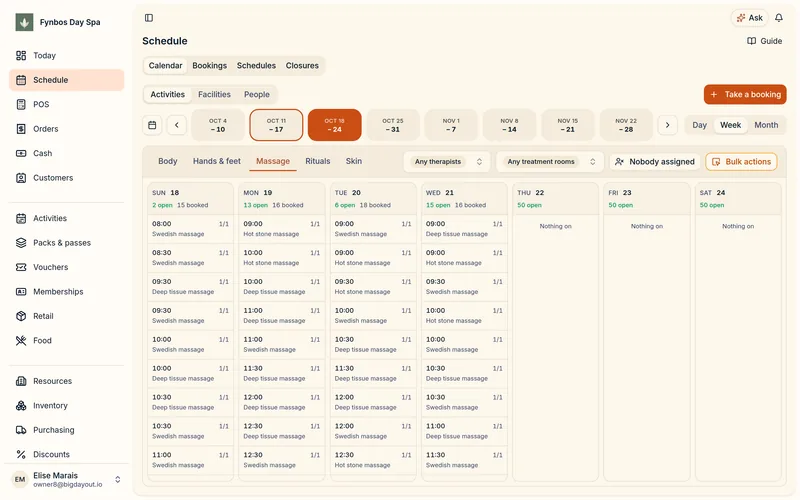Click the Memberships card icon
Screen dimensions: 800x500
(21, 291)
